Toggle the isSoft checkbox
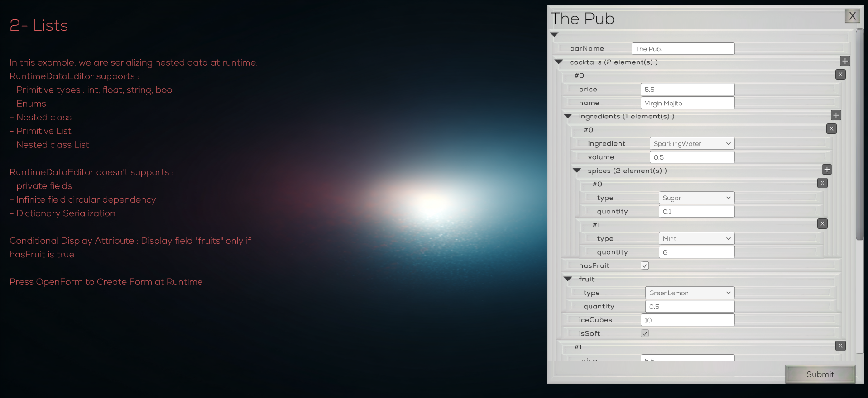This screenshot has width=868, height=398. pos(645,333)
